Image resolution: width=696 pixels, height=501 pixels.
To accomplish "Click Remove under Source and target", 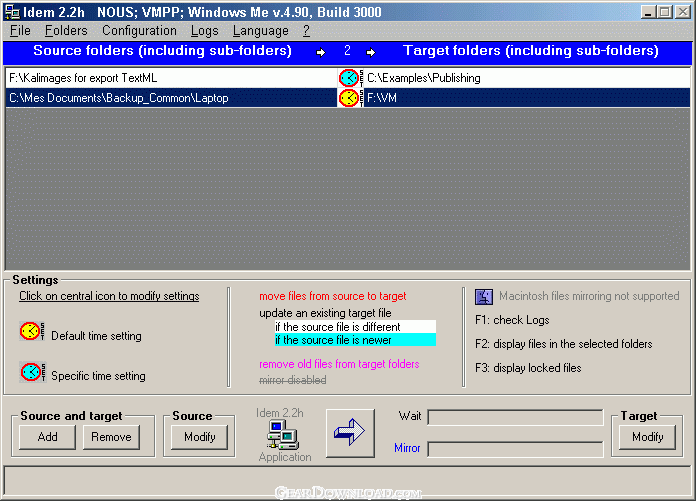I will (111, 437).
